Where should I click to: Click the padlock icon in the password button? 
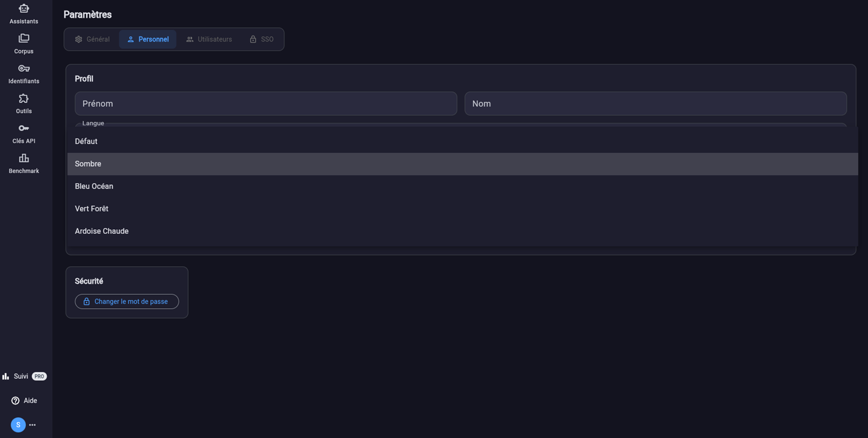87,302
